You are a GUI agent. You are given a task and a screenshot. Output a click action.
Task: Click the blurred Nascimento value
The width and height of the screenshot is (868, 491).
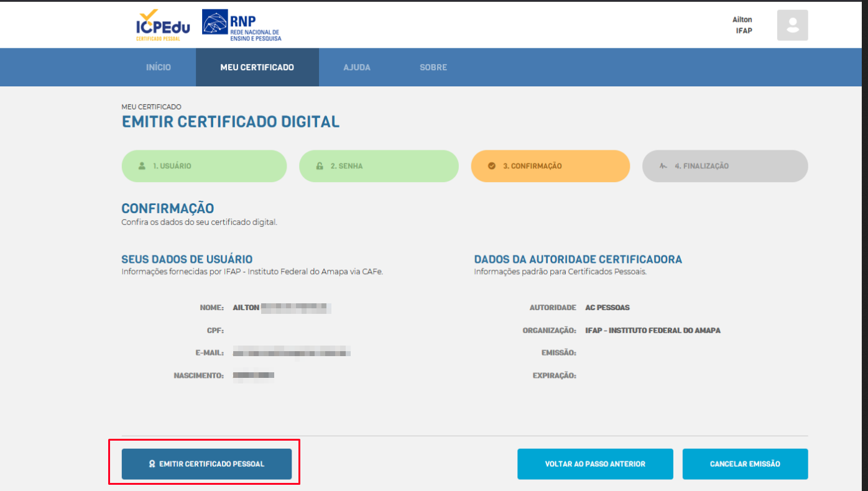pyautogui.click(x=254, y=375)
